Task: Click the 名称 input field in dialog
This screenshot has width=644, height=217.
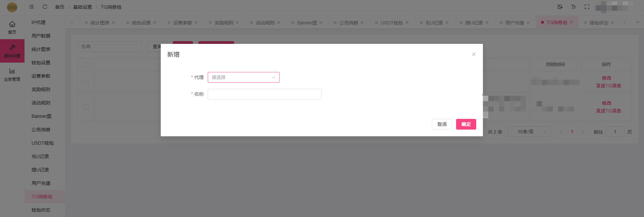Action: (264, 94)
